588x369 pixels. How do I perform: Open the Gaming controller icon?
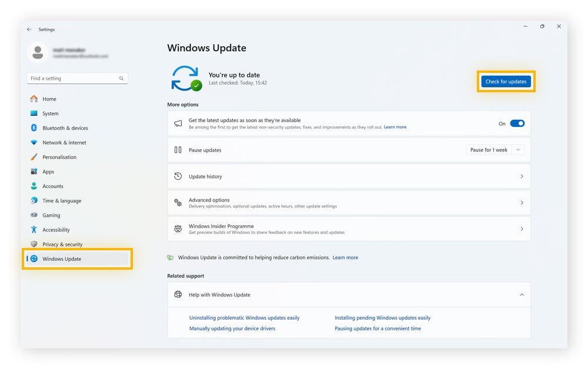[x=34, y=215]
